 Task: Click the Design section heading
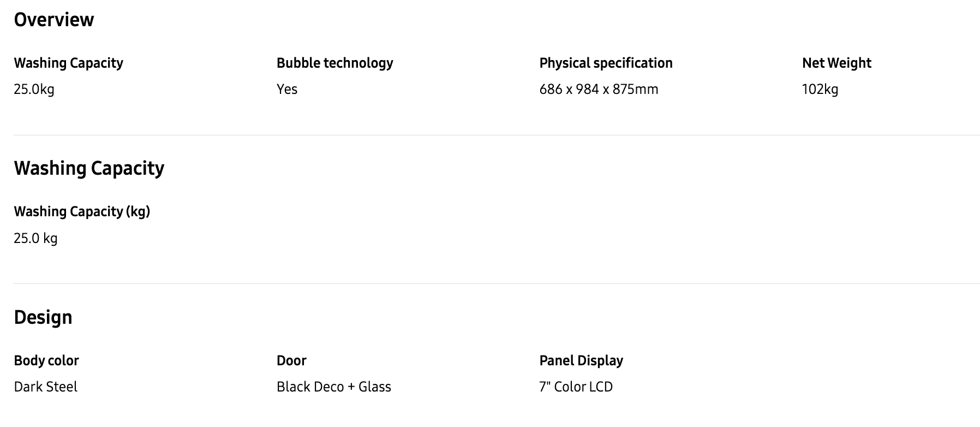(x=43, y=317)
